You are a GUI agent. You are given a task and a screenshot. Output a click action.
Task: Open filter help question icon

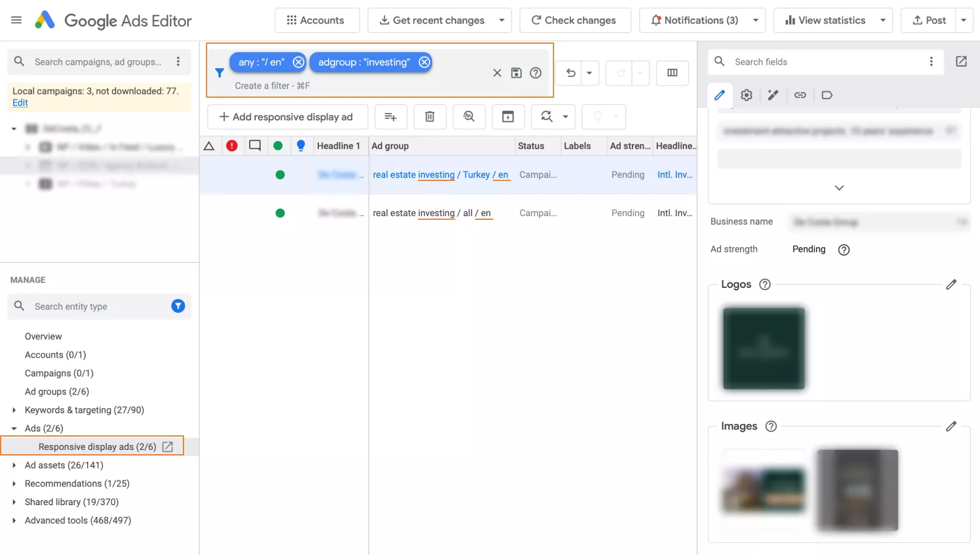(535, 73)
